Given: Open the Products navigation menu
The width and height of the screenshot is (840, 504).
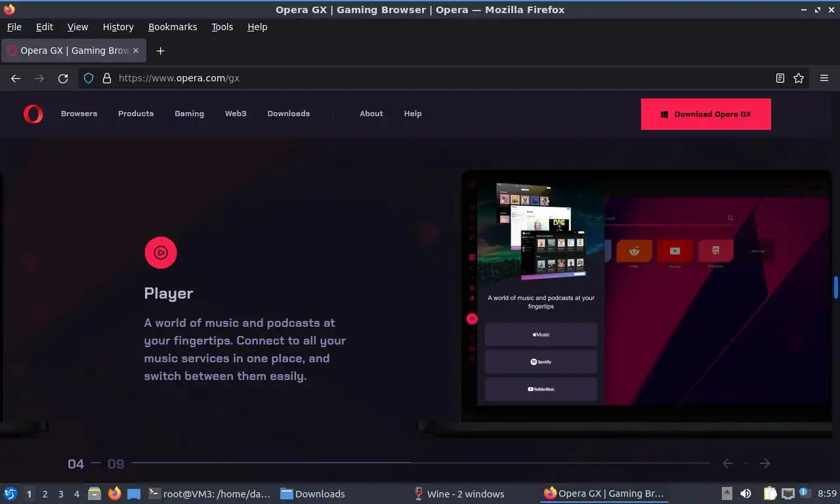Looking at the screenshot, I should tap(136, 114).
